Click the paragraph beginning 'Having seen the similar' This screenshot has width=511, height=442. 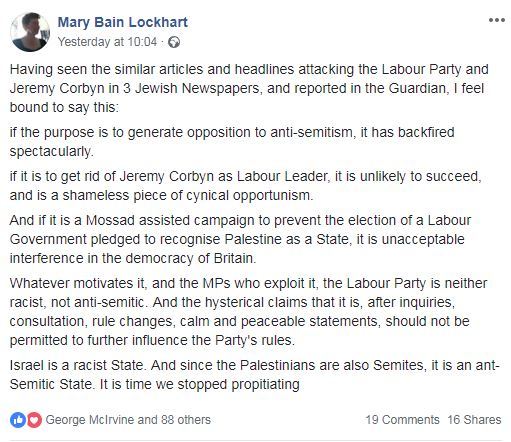tap(249, 89)
